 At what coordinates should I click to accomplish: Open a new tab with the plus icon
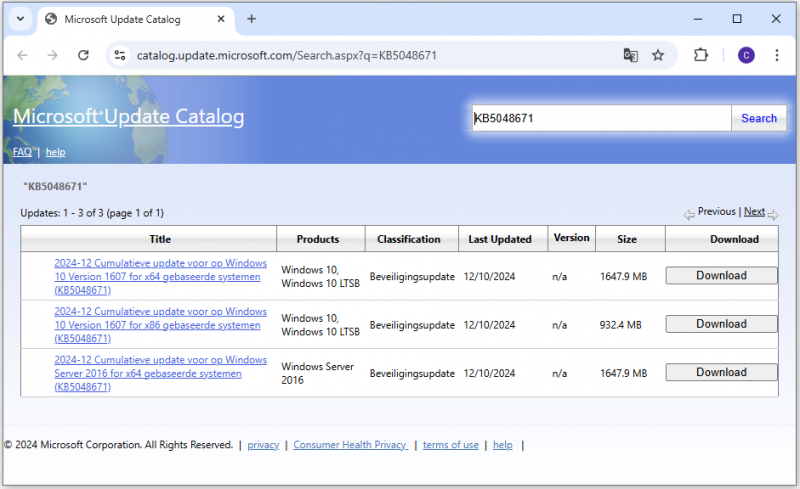(x=252, y=19)
